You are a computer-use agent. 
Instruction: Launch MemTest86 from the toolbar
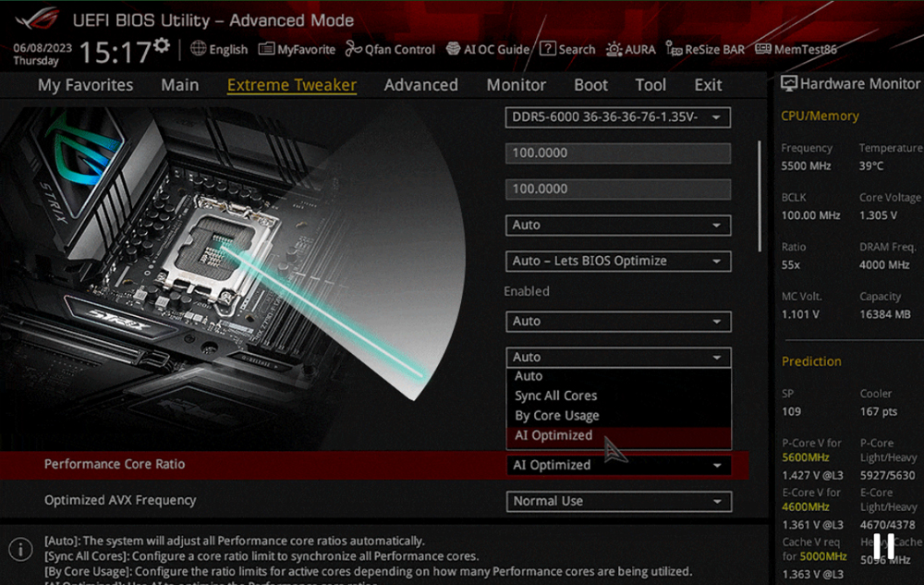(x=796, y=49)
